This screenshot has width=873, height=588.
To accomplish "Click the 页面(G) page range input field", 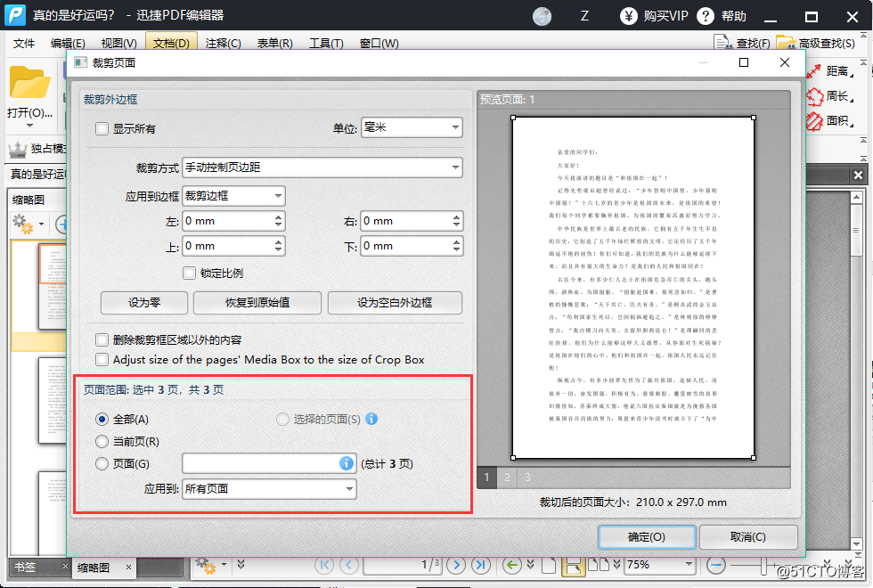I will (269, 463).
